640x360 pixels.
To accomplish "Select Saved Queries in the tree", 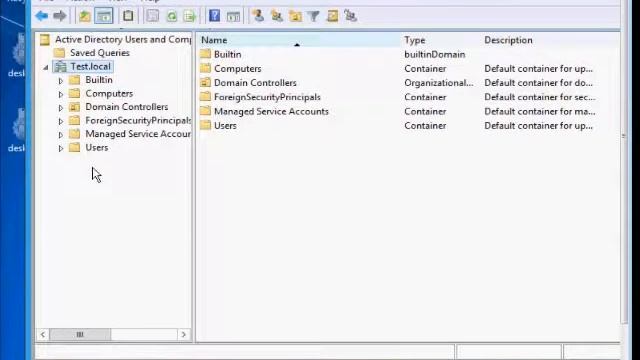I will pyautogui.click(x=100, y=53).
